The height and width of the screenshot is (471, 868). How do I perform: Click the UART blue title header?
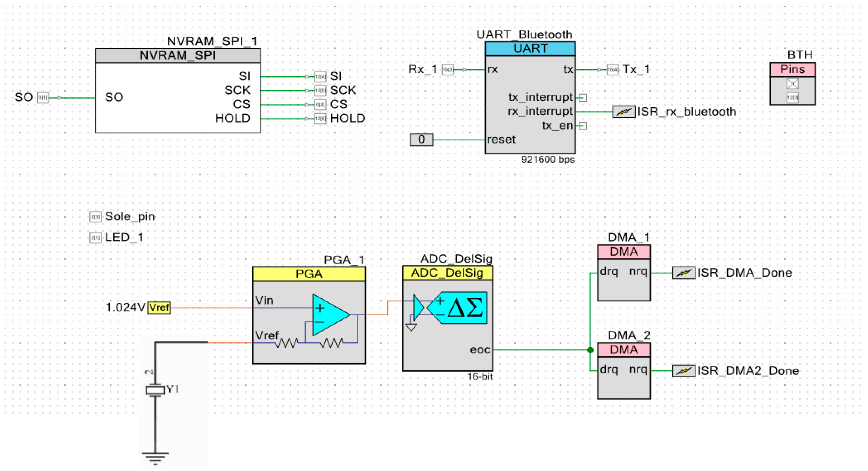tap(530, 49)
